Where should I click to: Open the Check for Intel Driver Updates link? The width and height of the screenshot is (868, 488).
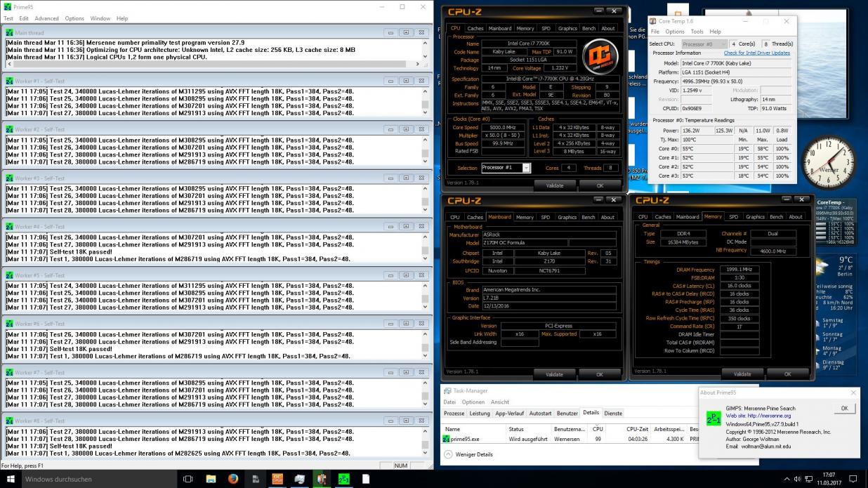pyautogui.click(x=757, y=53)
